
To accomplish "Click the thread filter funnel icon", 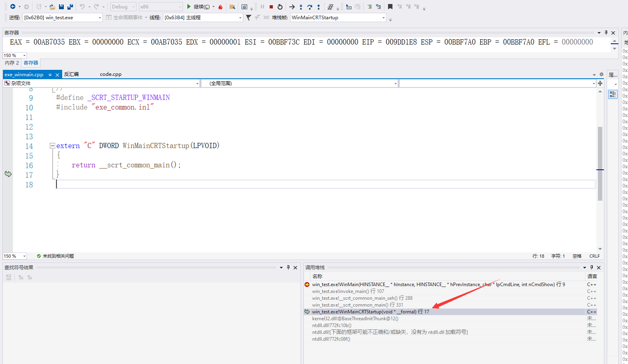I will point(249,18).
